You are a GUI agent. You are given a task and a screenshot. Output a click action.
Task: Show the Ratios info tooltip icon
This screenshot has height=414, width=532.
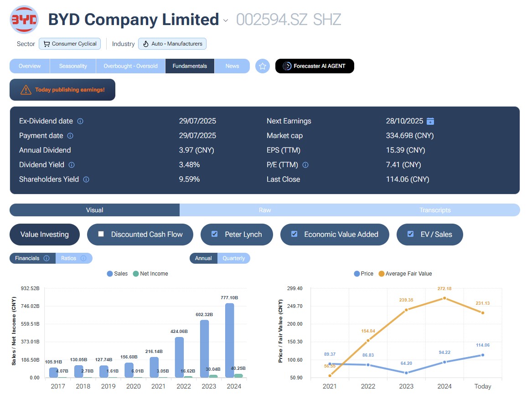[83, 258]
